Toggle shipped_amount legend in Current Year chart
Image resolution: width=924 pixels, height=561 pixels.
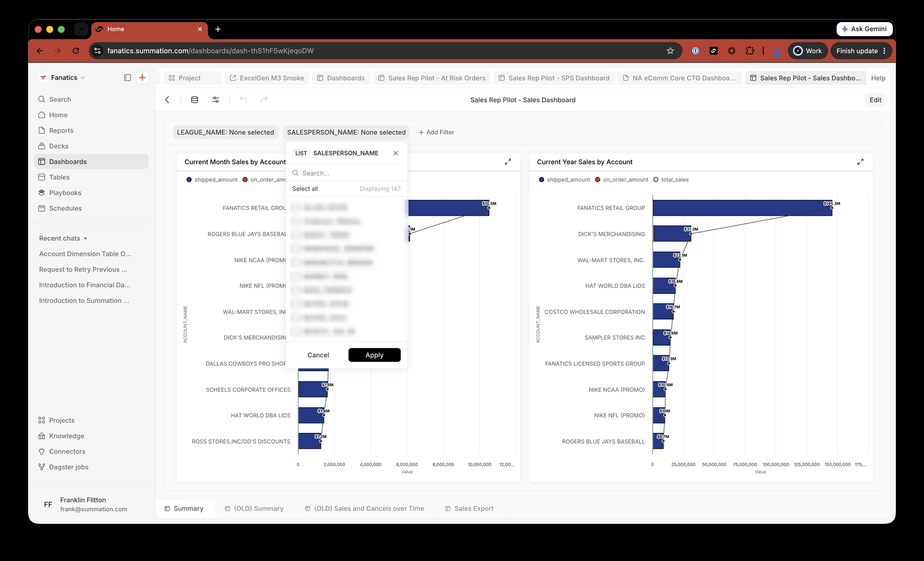click(564, 180)
